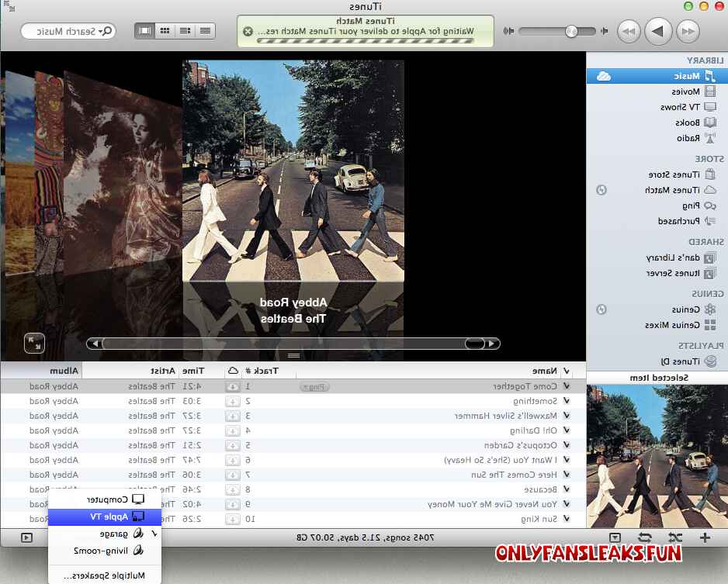Click the repeat icon in the bottom bar
The image size is (728, 584).
coord(645,537)
